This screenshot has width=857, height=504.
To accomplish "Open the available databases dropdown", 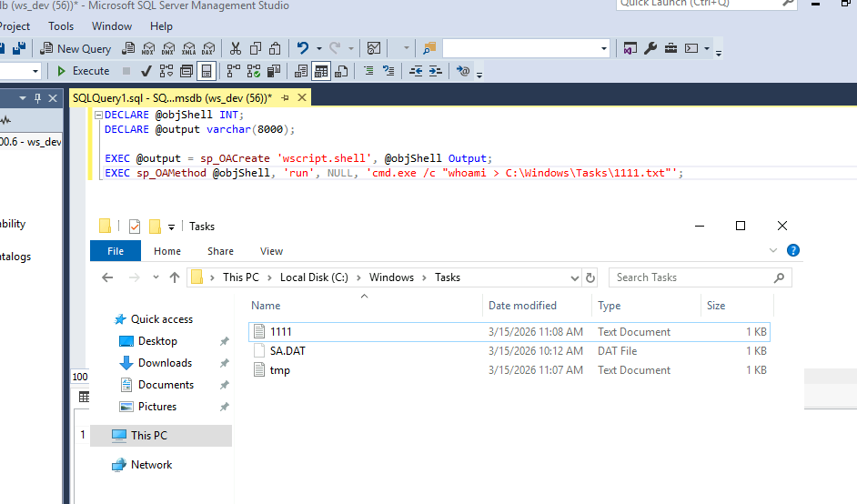I will click(x=35, y=71).
